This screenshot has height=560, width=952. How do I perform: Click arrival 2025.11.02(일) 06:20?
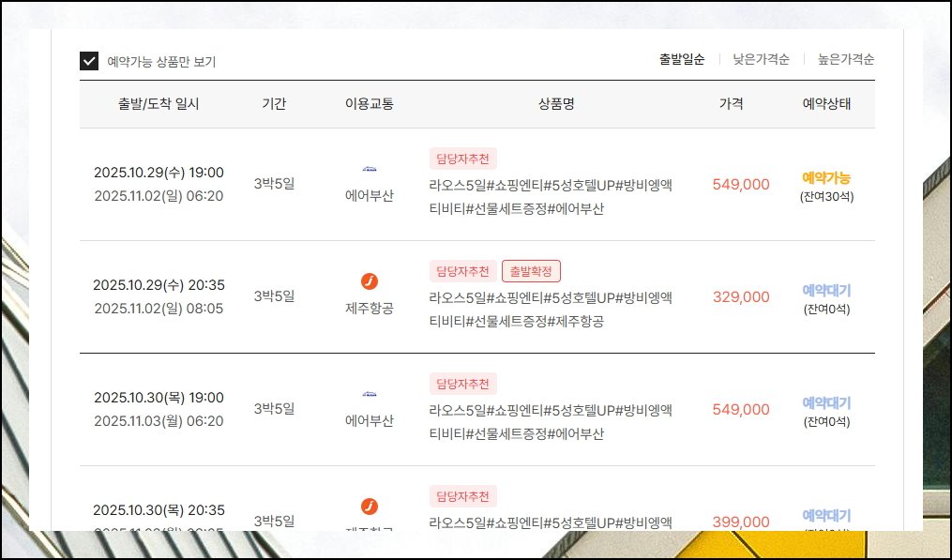click(159, 196)
